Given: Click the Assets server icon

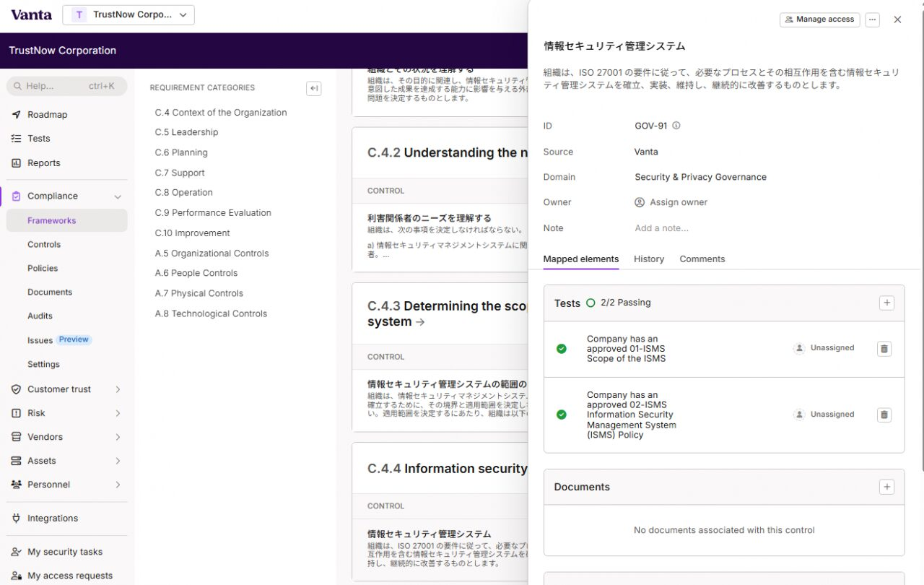Looking at the screenshot, I should [17, 461].
